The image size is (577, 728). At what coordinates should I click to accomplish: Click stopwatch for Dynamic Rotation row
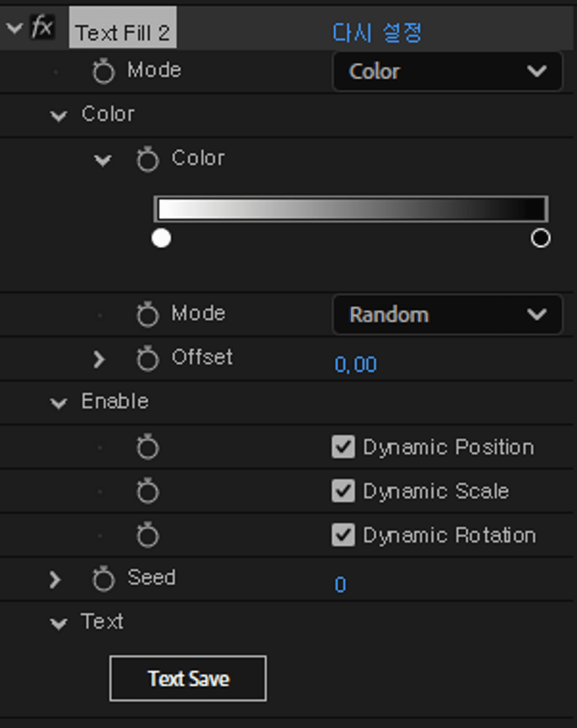pyautogui.click(x=147, y=535)
